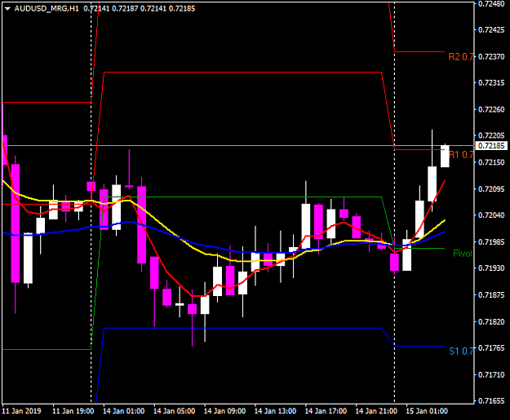Click the 0.72260 price scale value
This screenshot has height=420, width=510.
(491, 109)
